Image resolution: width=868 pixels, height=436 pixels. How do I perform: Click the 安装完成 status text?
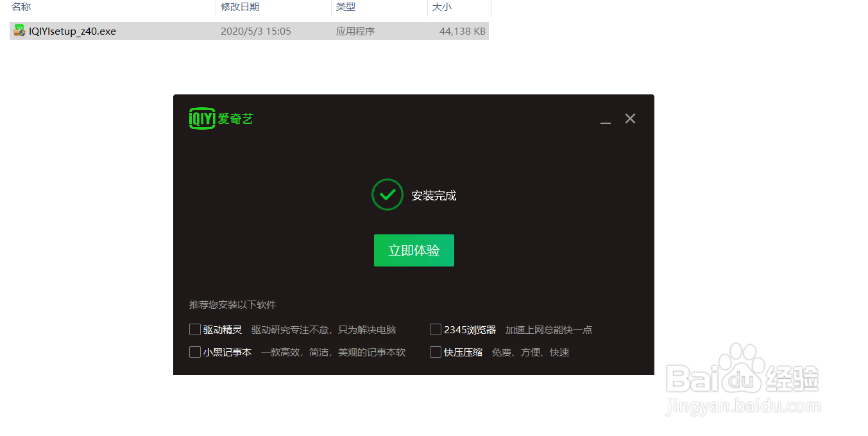pyautogui.click(x=434, y=196)
